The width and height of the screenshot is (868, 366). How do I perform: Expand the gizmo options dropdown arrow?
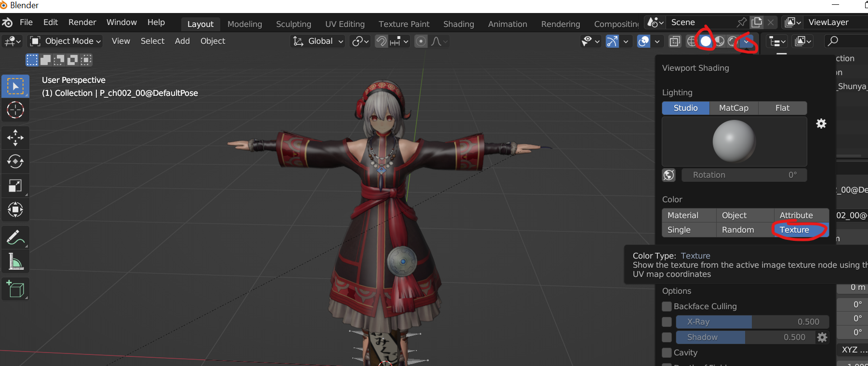click(x=626, y=41)
